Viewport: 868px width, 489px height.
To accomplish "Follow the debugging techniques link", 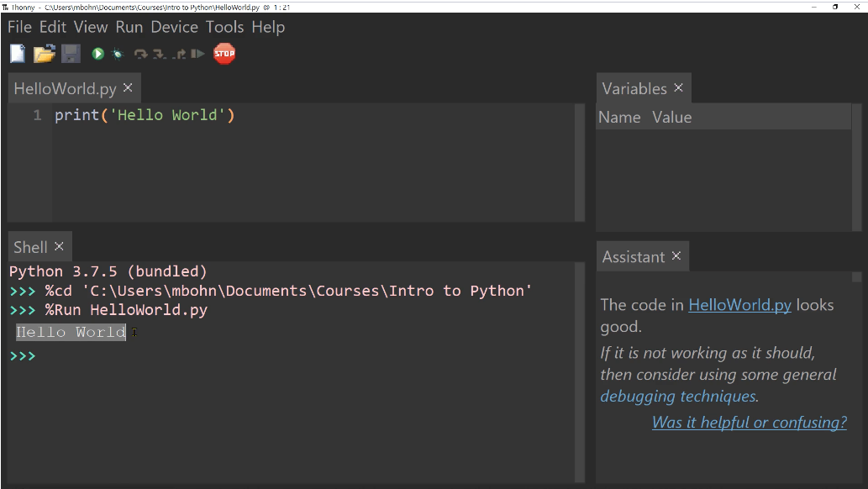I will (677, 396).
